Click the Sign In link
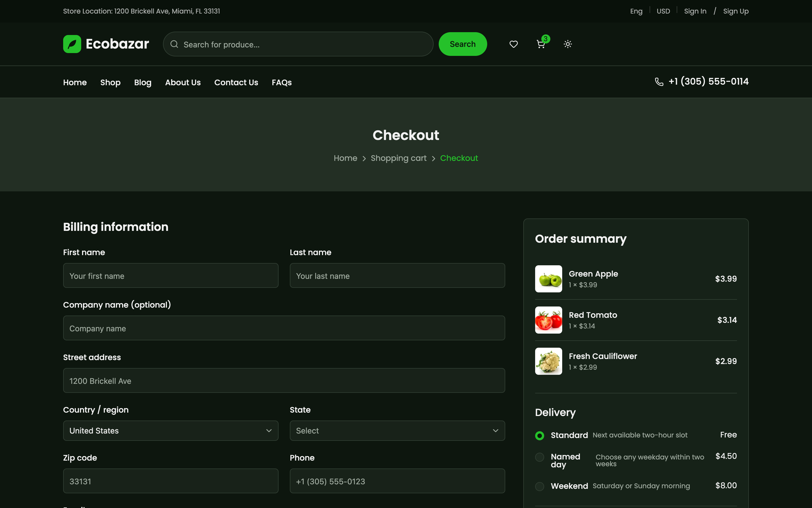The image size is (812, 508). point(695,11)
